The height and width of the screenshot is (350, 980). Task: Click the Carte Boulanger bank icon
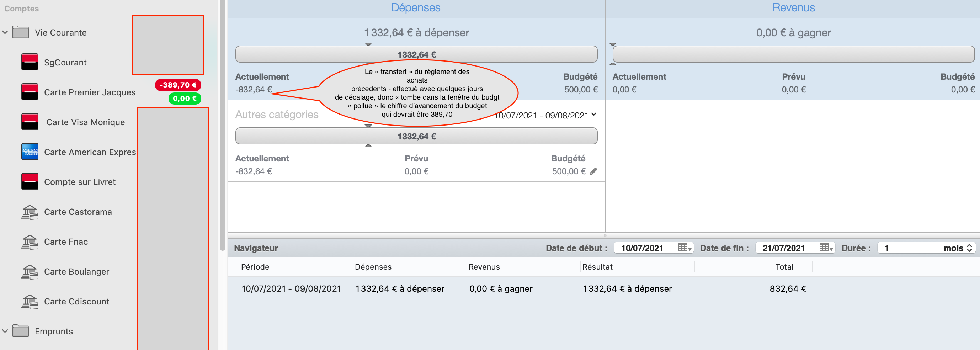31,271
